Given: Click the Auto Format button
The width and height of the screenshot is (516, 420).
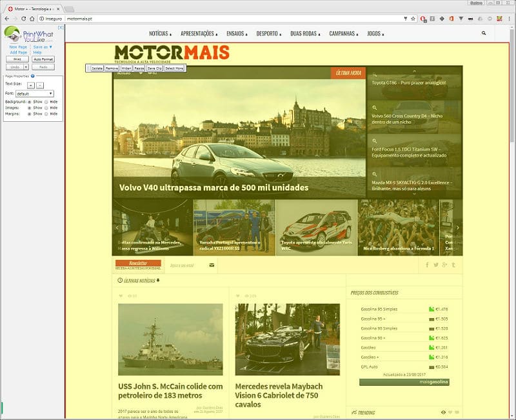Looking at the screenshot, I should [43, 59].
